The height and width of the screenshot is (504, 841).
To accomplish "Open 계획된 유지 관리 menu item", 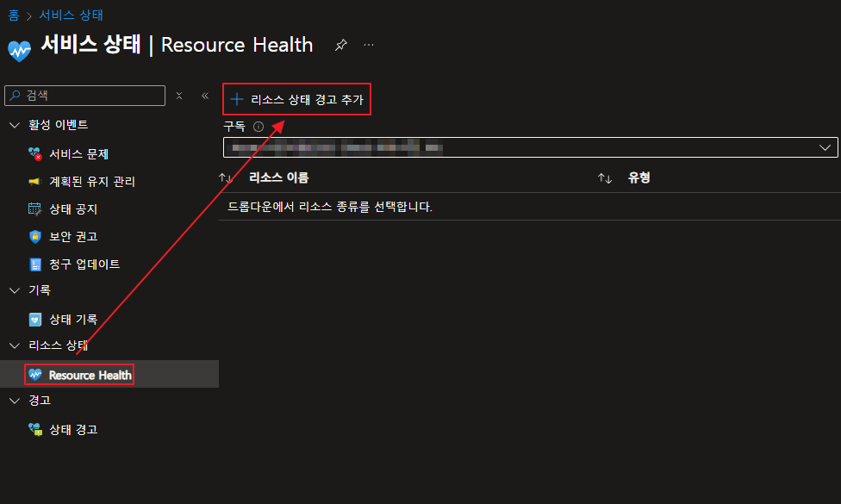I will click(91, 182).
